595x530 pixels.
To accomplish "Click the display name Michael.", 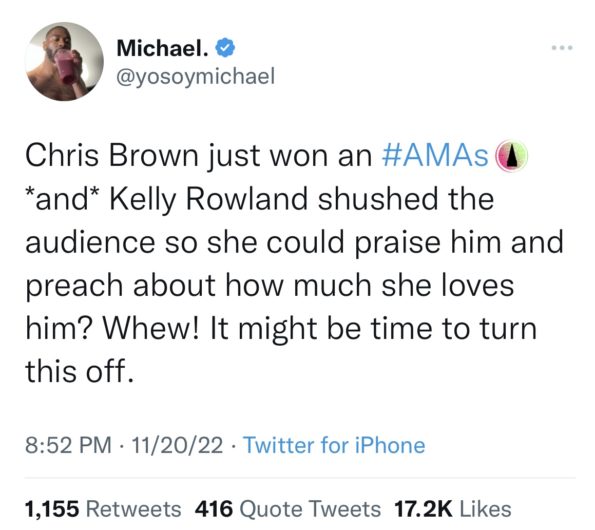I will coord(162,48).
